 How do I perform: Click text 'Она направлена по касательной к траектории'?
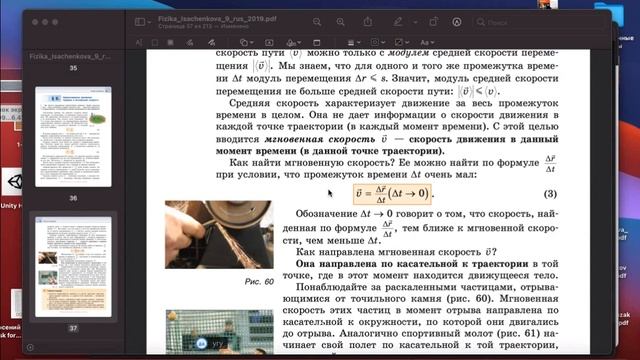[412, 264]
